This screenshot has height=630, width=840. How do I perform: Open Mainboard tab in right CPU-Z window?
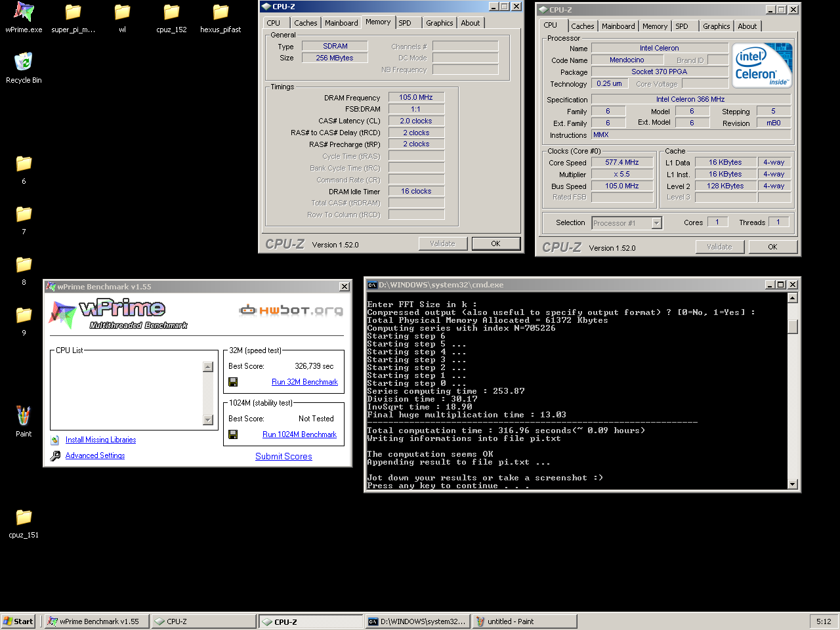pos(618,26)
